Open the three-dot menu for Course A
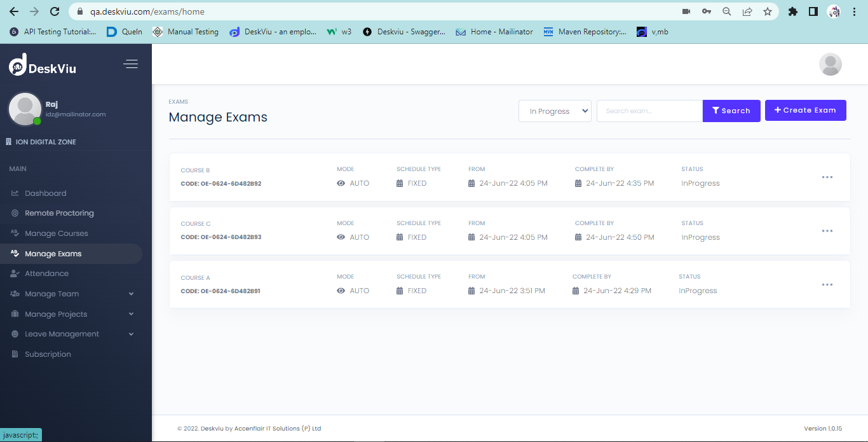Screen dimensions: 868x442 coord(827,285)
